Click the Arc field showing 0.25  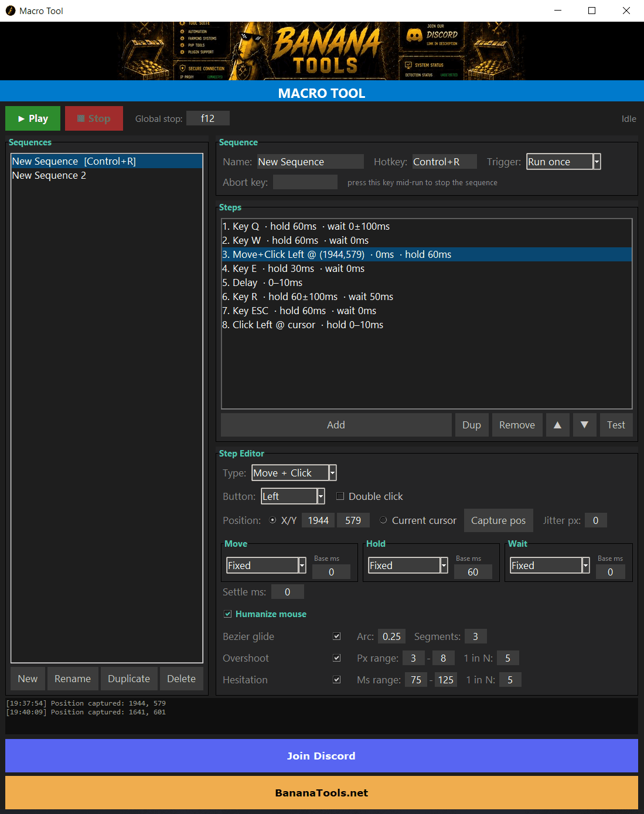click(392, 636)
